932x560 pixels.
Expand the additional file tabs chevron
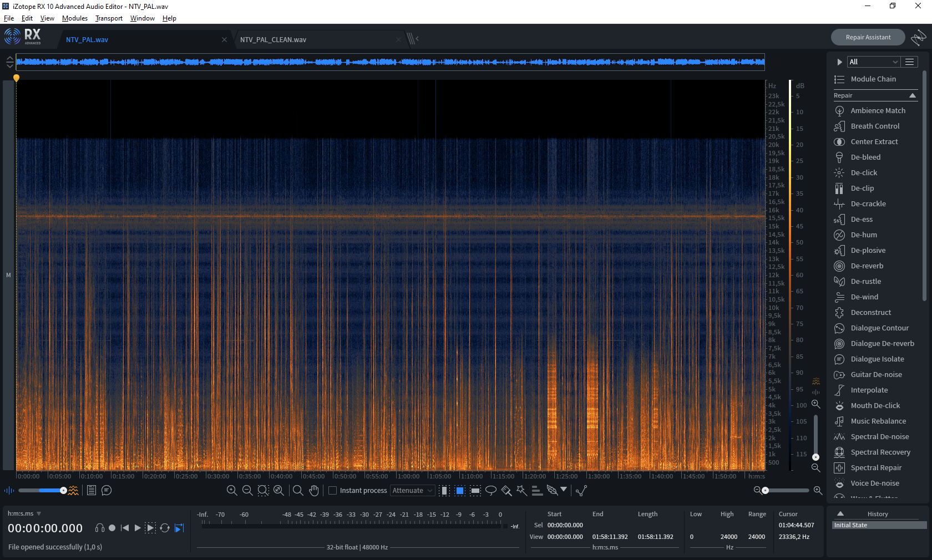point(412,39)
